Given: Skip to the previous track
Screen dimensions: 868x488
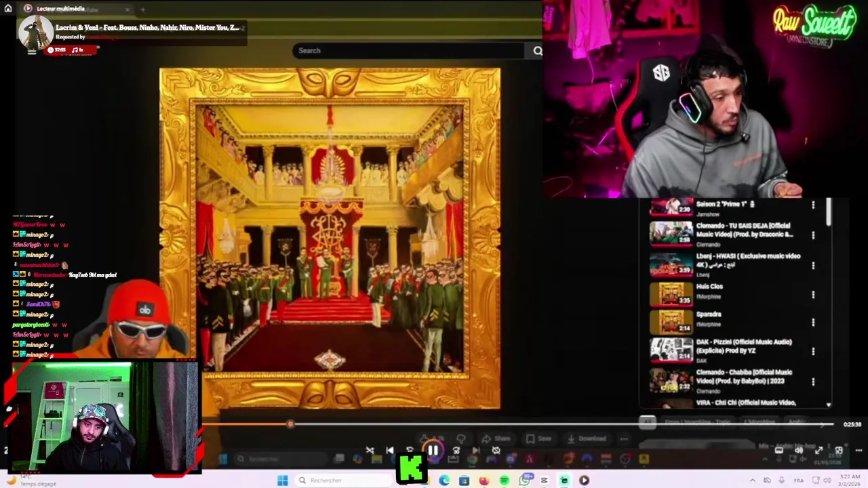Looking at the screenshot, I should [x=390, y=450].
